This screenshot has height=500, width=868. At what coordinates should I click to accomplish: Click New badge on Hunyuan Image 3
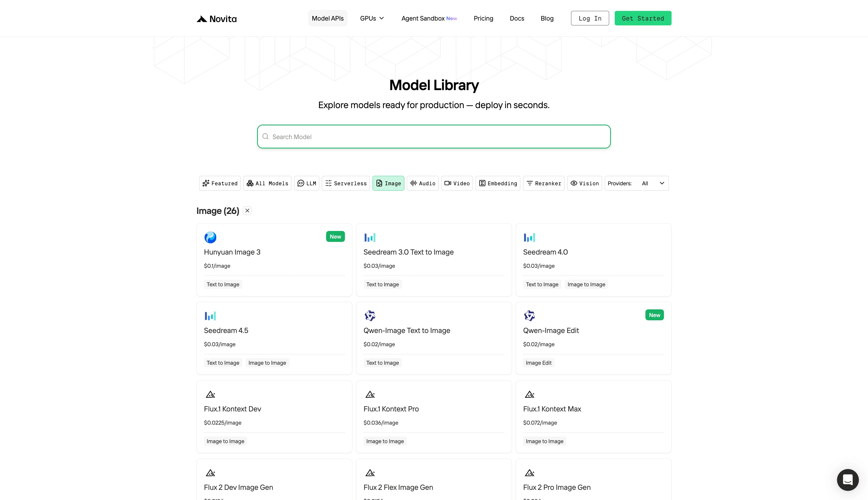[335, 237]
